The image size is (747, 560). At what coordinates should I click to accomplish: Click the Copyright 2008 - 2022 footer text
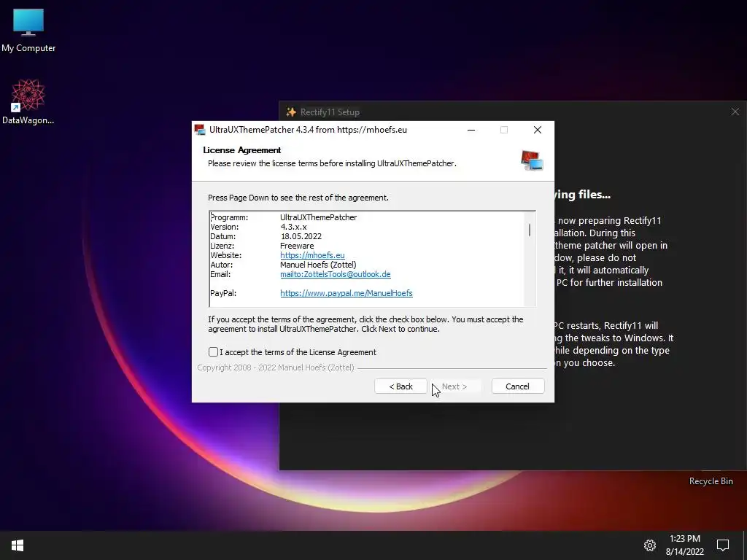275,367
